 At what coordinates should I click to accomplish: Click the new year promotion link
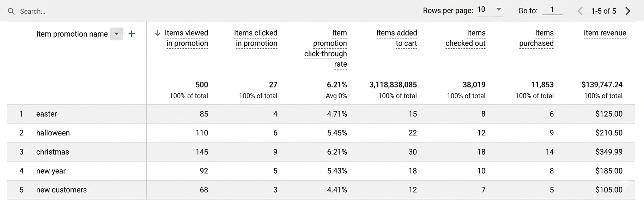[51, 171]
